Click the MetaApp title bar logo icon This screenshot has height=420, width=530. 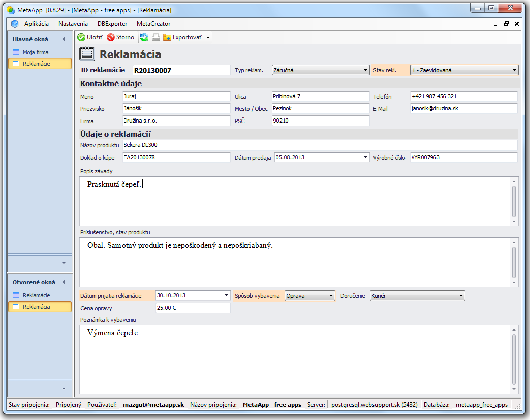[11, 10]
